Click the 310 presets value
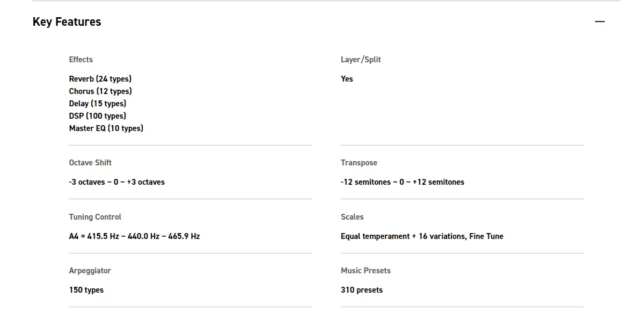Image resolution: width=644 pixels, height=312 pixels. 362,290
